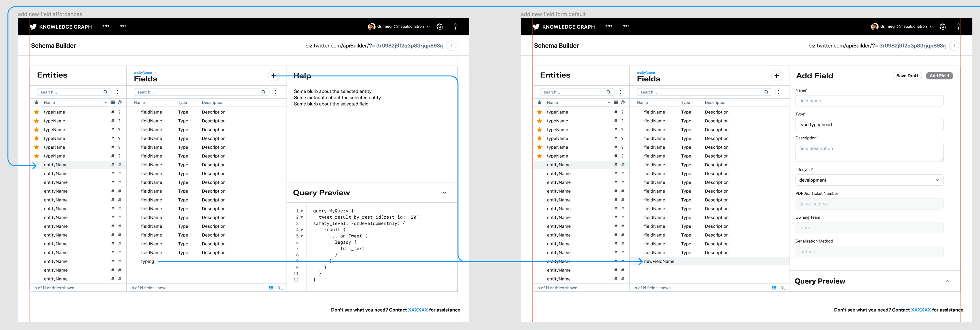Click Entities search magnifier in affordances frame
This screenshot has height=330, width=980.
[105, 92]
